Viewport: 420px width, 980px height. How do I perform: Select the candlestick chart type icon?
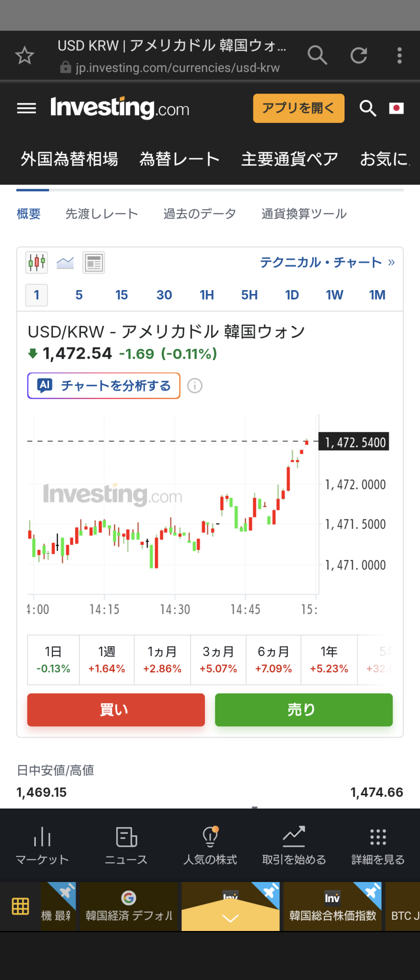pyautogui.click(x=37, y=263)
